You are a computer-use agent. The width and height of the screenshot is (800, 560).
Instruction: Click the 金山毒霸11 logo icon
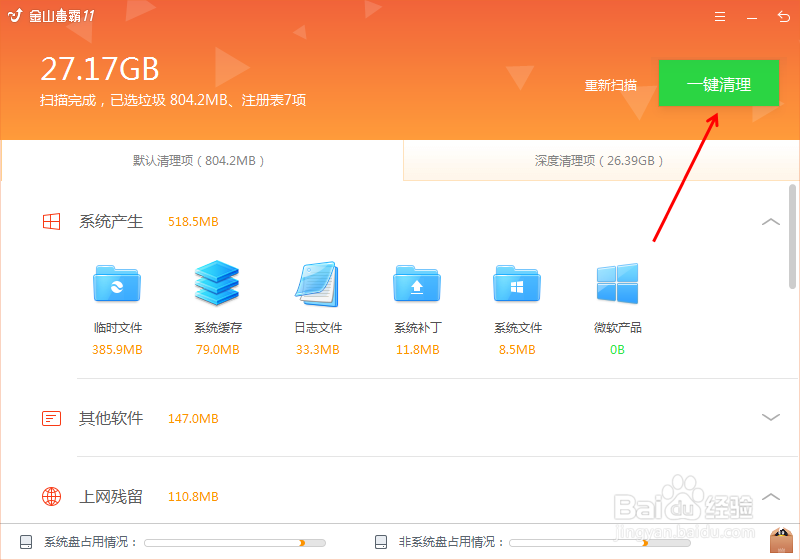coord(15,16)
